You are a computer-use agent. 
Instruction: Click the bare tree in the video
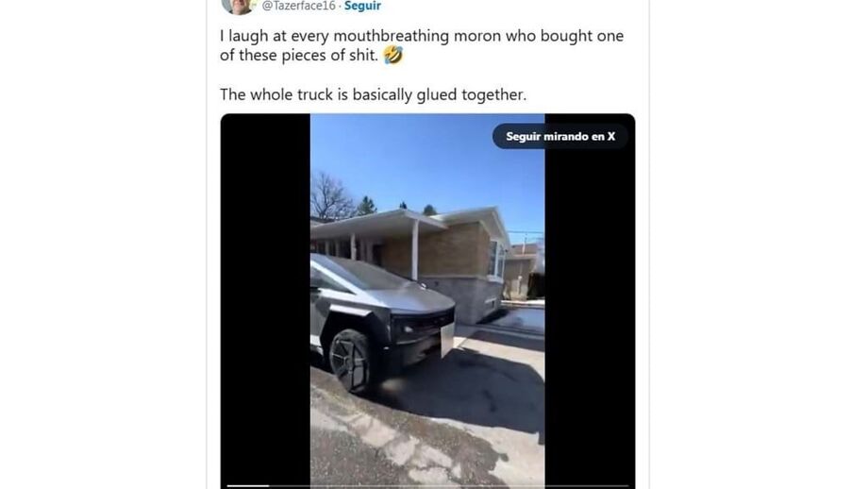point(330,197)
